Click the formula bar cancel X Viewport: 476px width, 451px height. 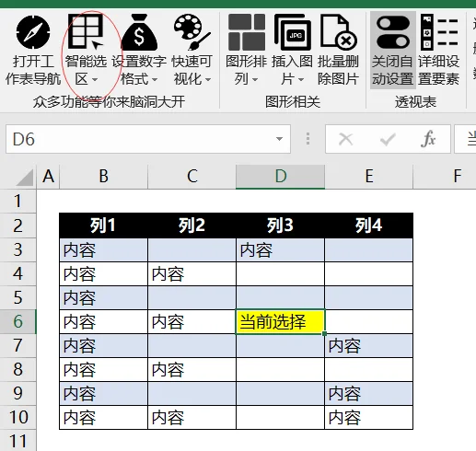tap(346, 139)
